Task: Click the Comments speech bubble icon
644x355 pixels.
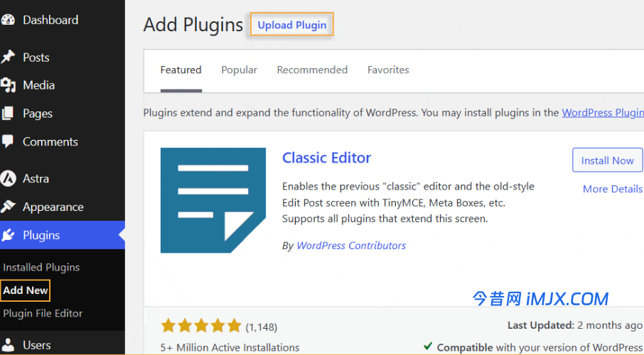Action: [7, 141]
